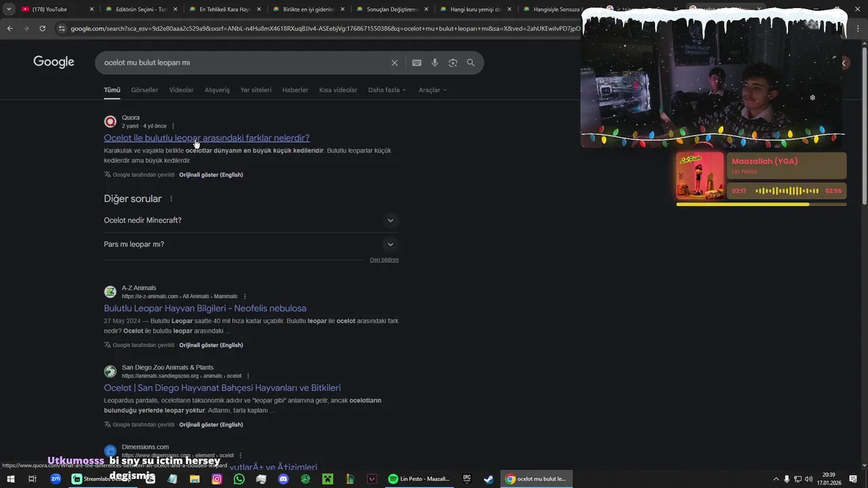Screen dimensions: 868x488
Task: Open Epic Games Launcher from the taskbar
Action: click(467, 479)
